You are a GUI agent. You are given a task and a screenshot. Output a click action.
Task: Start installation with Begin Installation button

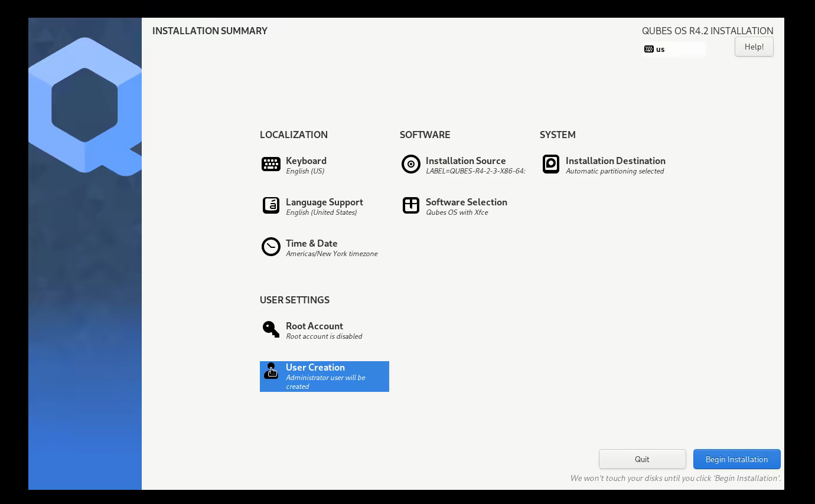coord(736,459)
